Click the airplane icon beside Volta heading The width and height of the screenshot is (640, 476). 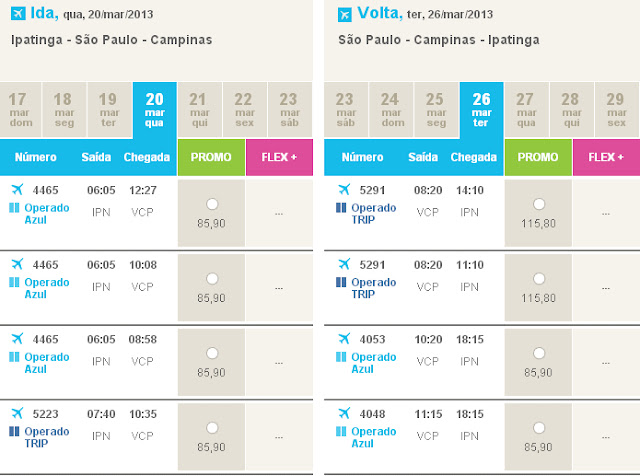coord(345,14)
